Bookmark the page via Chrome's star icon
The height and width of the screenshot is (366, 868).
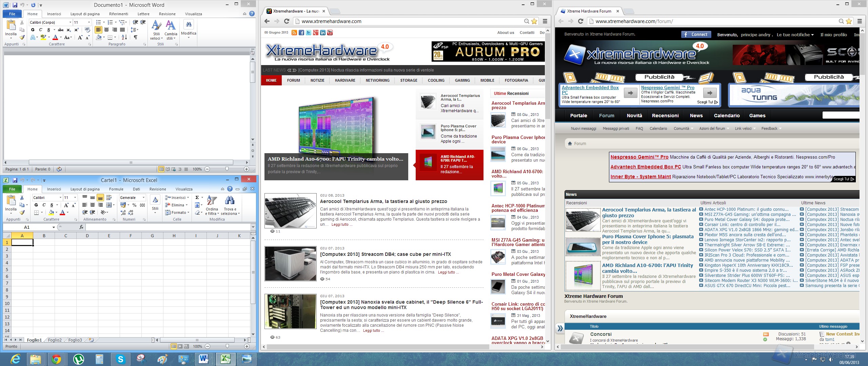(534, 21)
